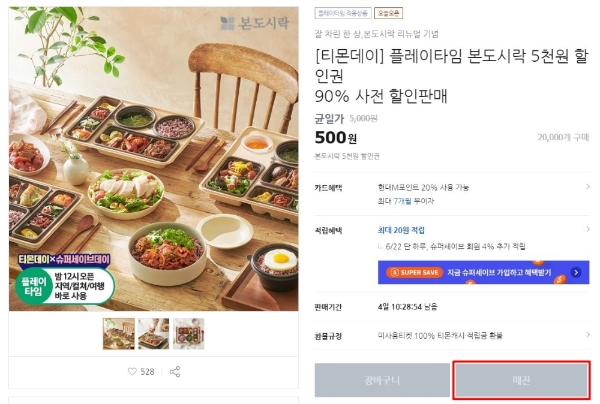Expand the 카드혜택 card benefits row

(x=586, y=187)
